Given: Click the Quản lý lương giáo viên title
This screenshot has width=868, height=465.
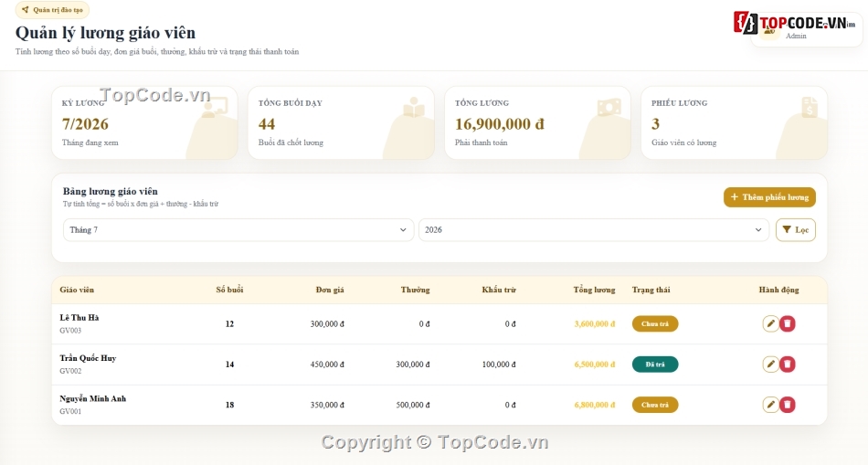Looking at the screenshot, I should pyautogui.click(x=105, y=33).
